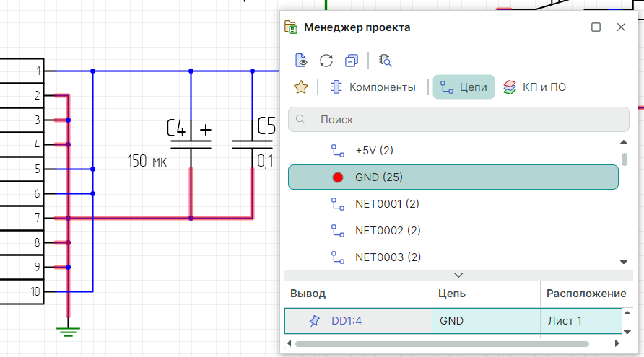Refresh the project manager list
Image resolution: width=644 pixels, height=357 pixels.
326,61
